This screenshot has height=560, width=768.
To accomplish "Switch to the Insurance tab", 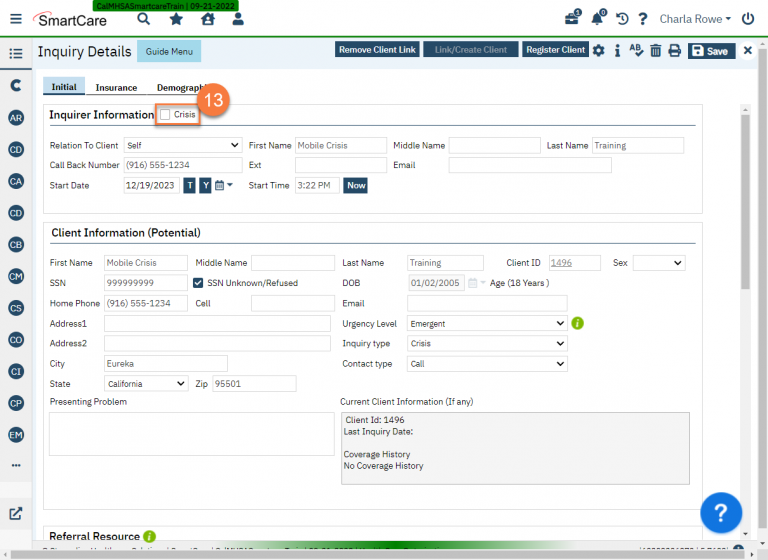I will point(116,88).
